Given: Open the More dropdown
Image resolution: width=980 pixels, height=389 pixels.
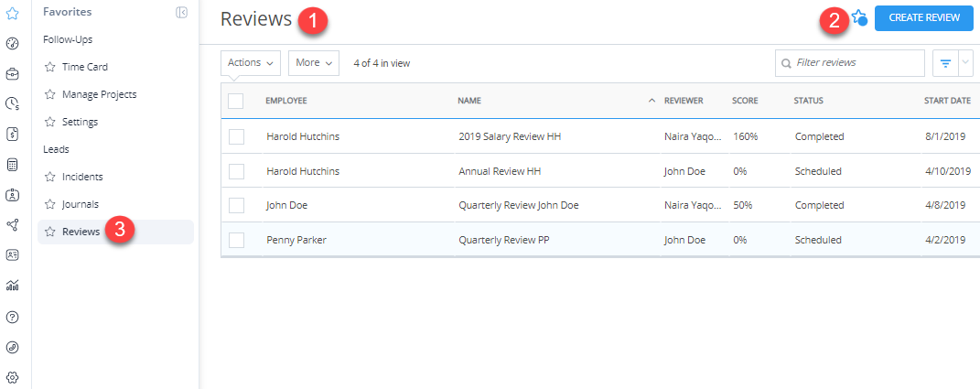Looking at the screenshot, I should pyautogui.click(x=314, y=63).
